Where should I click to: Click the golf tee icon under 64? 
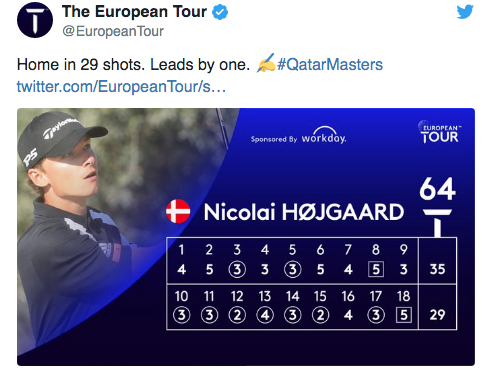[437, 223]
